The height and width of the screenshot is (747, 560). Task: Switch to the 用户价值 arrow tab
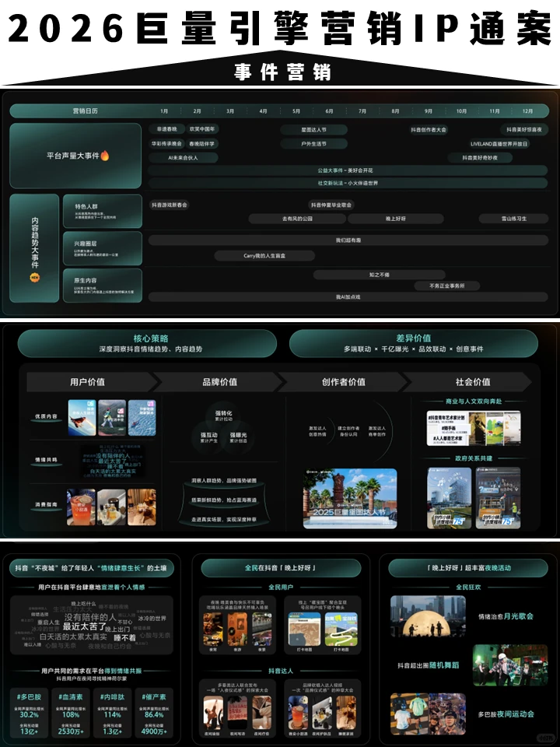[x=92, y=382]
